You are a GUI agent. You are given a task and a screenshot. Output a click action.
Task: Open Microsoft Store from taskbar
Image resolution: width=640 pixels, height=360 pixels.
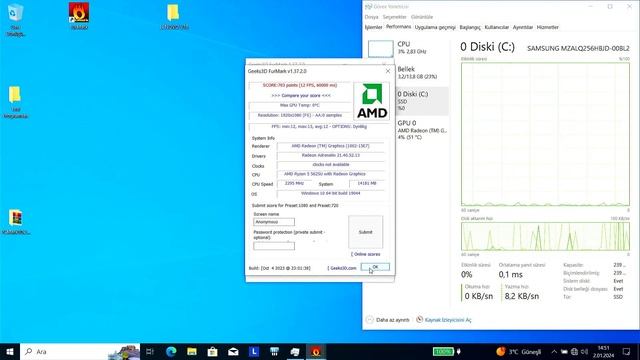click(212, 351)
